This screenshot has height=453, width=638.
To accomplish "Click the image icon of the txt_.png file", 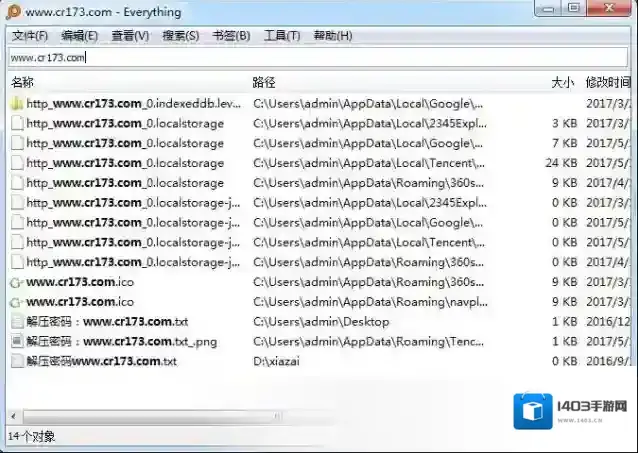I will [x=17, y=341].
